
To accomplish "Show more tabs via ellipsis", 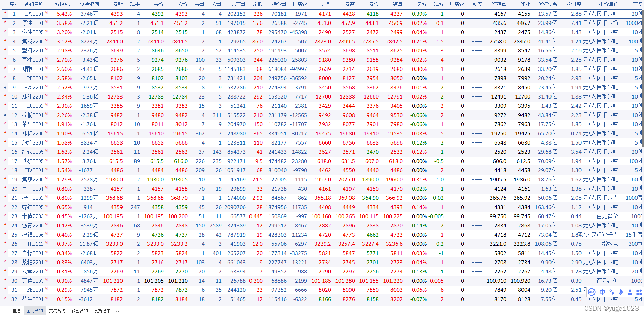I will 117,311.
